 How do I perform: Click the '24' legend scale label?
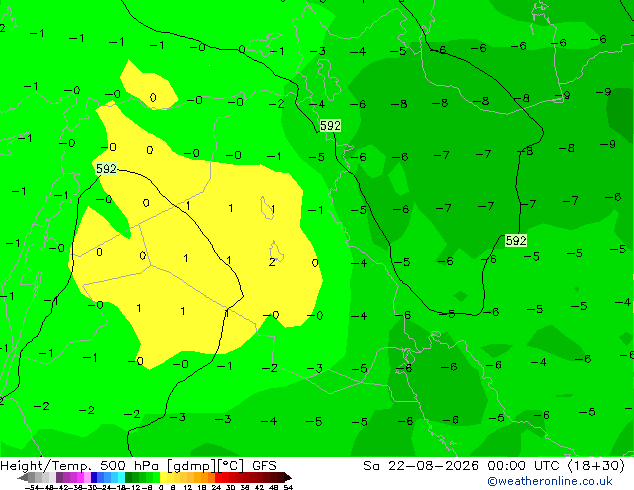point(216,487)
